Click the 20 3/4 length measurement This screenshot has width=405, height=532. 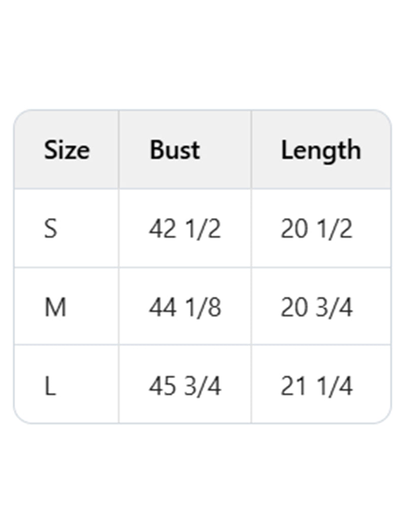pyautogui.click(x=316, y=308)
